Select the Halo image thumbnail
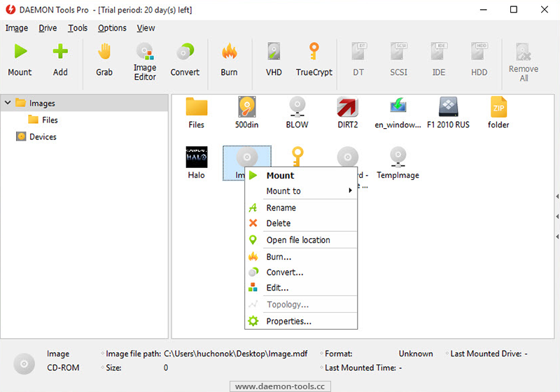 point(197,157)
